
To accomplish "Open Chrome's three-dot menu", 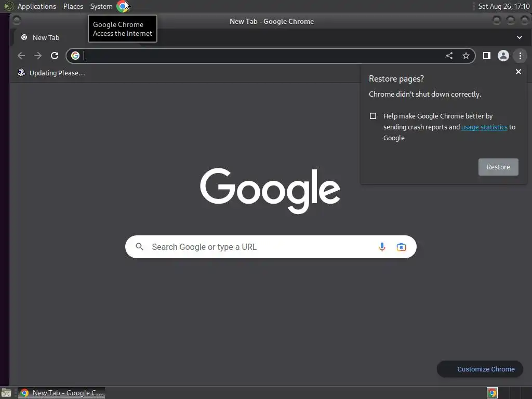I will [520, 56].
